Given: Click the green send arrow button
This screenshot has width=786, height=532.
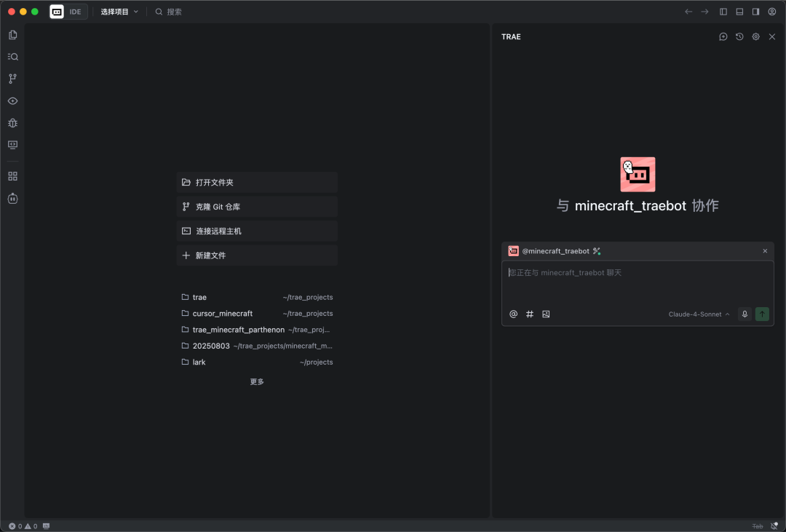Looking at the screenshot, I should pos(762,314).
